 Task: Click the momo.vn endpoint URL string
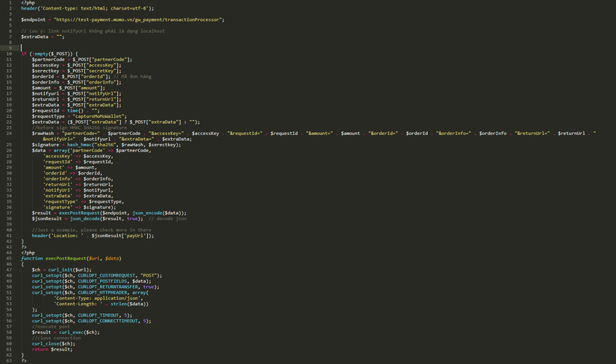138,19
